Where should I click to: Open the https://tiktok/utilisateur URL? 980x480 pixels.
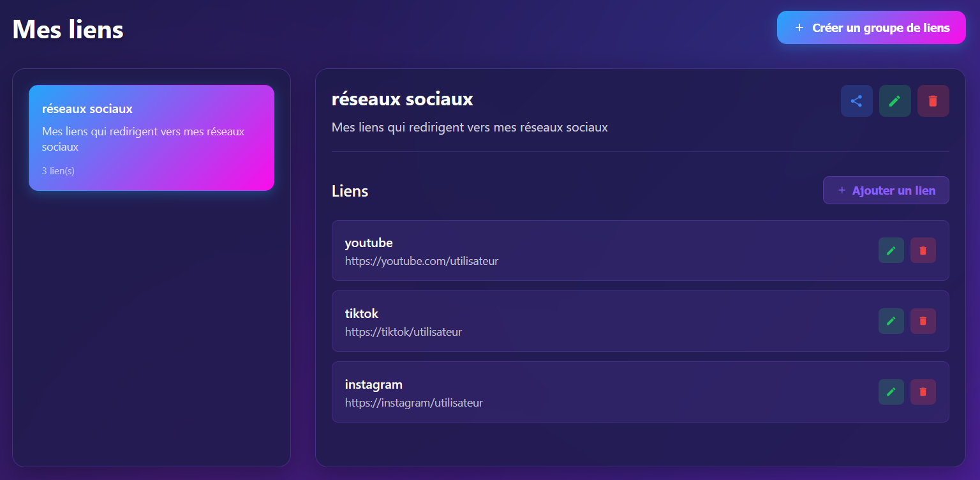click(403, 332)
